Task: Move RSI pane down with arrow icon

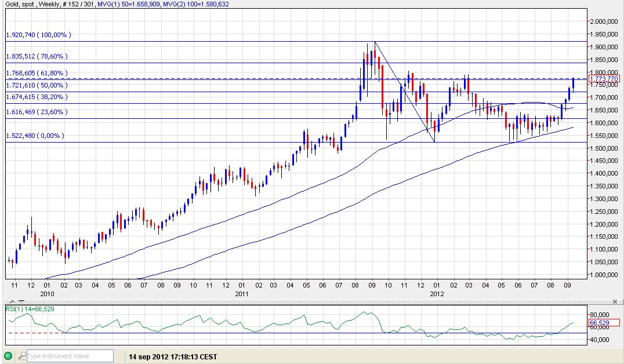Action: click(21, 302)
